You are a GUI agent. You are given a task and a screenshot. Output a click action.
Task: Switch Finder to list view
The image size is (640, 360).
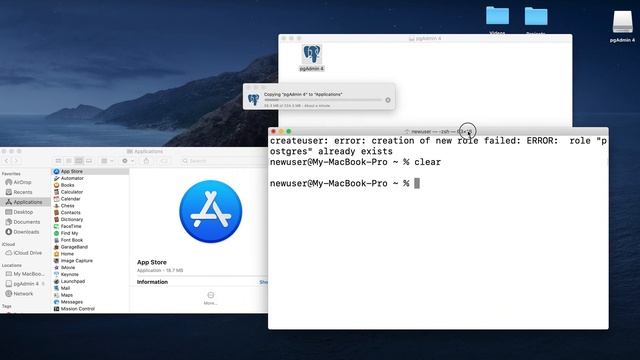(69, 161)
